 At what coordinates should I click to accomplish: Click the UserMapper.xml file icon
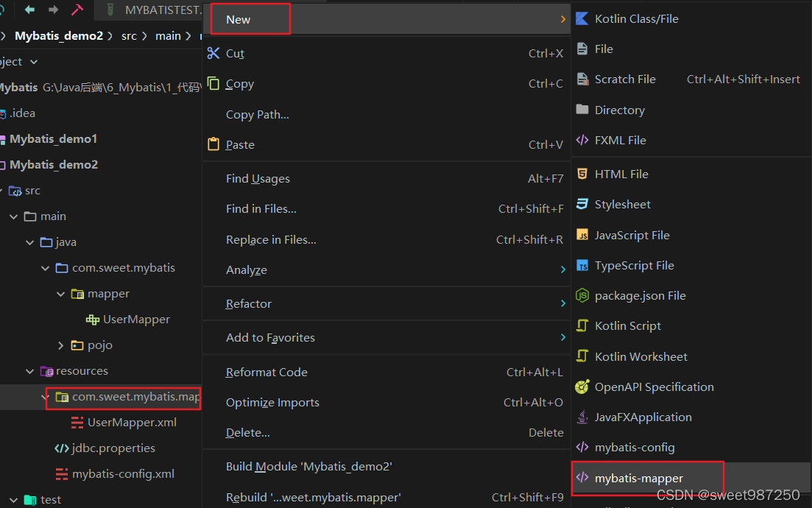(77, 423)
